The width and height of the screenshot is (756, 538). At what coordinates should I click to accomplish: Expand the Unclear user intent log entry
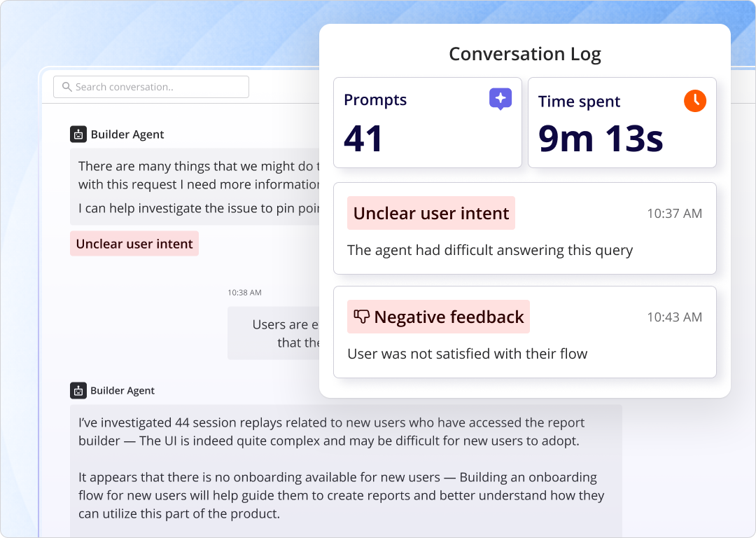(x=525, y=228)
